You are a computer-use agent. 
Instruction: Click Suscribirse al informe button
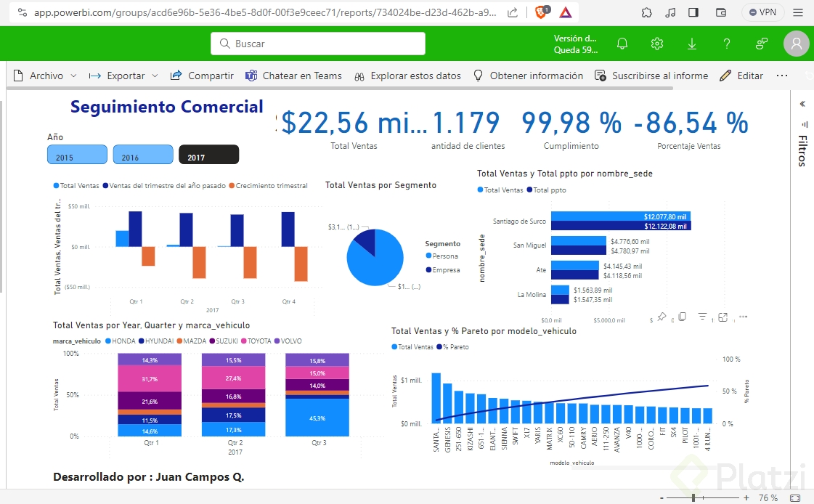tap(651, 76)
